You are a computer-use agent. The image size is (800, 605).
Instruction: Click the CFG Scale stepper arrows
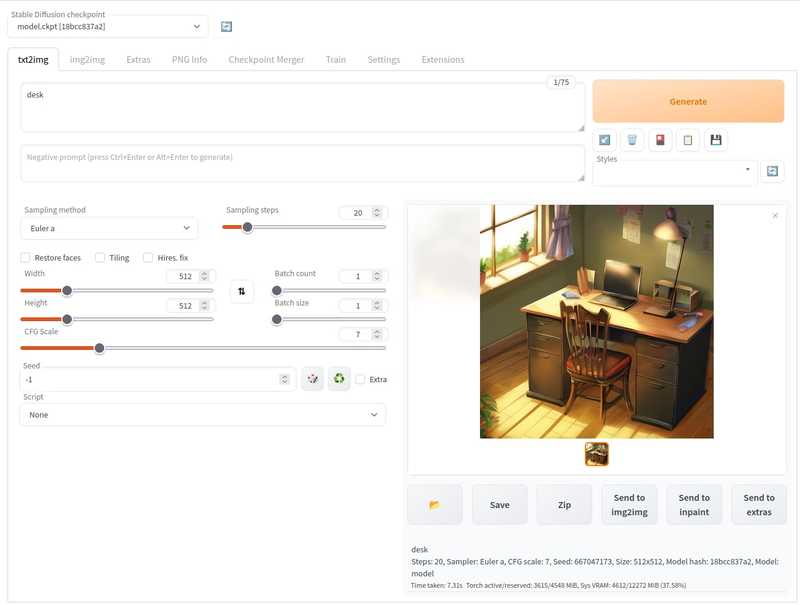(x=377, y=334)
